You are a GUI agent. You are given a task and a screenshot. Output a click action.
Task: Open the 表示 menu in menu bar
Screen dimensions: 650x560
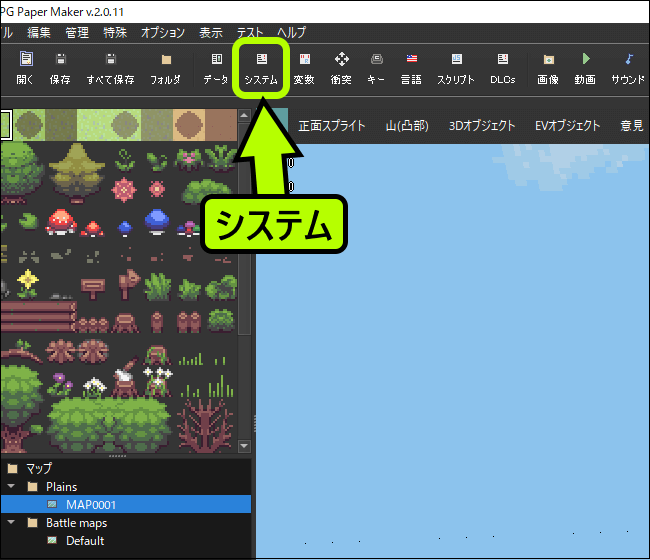coord(211,33)
